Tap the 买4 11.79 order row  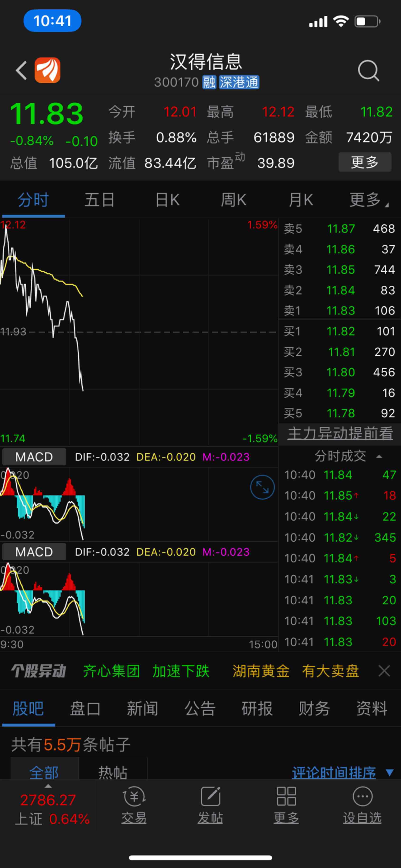[x=339, y=393]
